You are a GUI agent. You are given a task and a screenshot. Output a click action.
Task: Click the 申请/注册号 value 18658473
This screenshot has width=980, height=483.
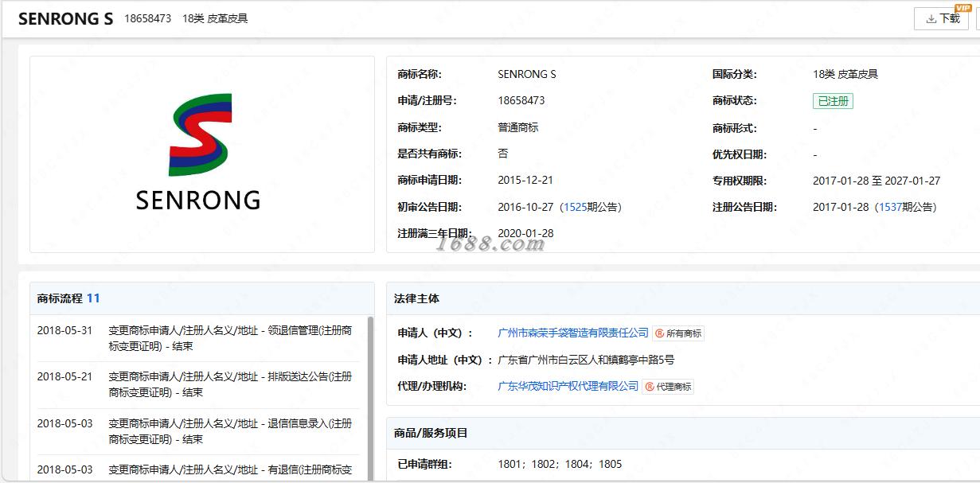pos(521,100)
